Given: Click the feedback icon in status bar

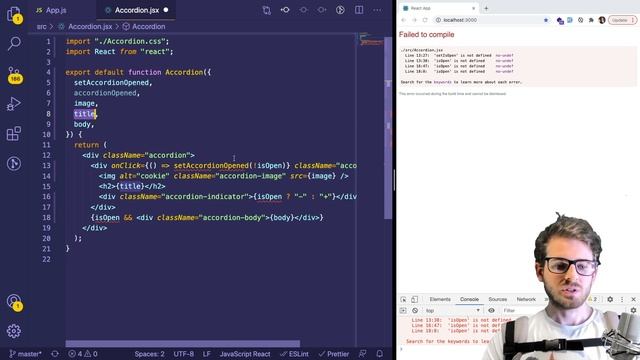Looking at the screenshot, I should click(x=362, y=354).
